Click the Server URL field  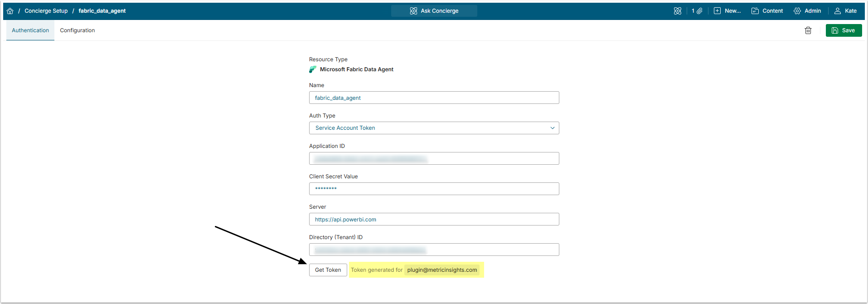[434, 219]
